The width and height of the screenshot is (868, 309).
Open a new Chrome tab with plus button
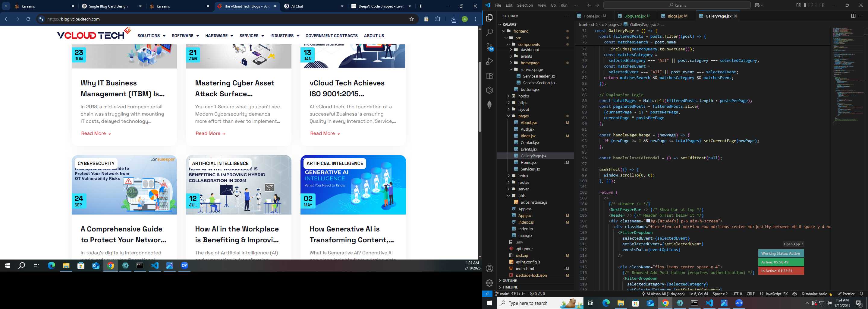click(x=420, y=6)
